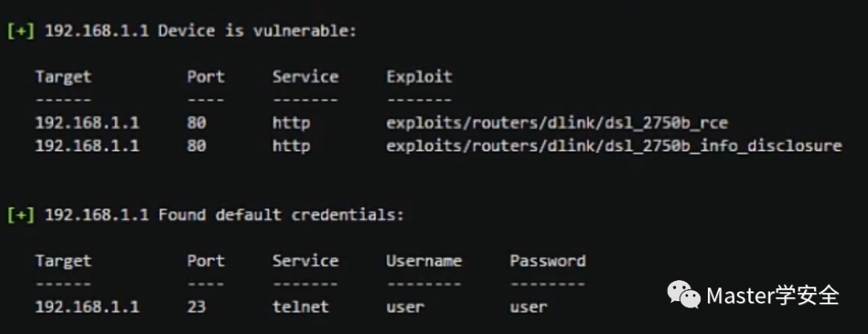This screenshot has height=334, width=868.
Task: Click the telnet service entry
Action: [301, 307]
